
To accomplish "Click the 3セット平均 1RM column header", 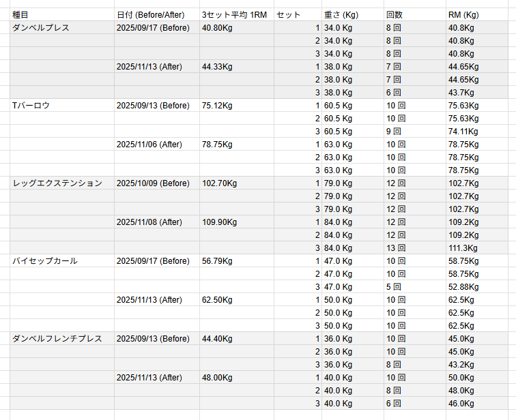I will coord(237,15).
